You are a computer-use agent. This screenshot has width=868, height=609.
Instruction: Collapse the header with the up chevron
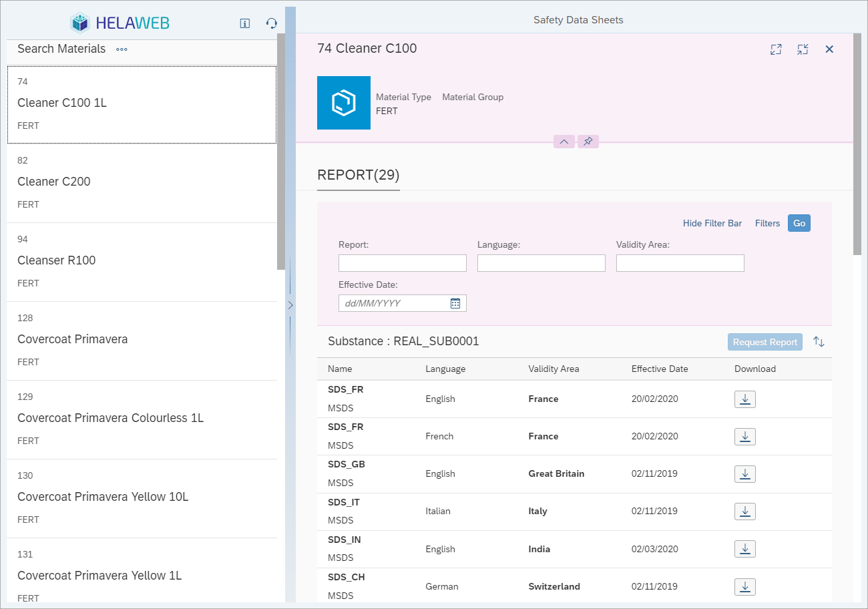click(564, 142)
